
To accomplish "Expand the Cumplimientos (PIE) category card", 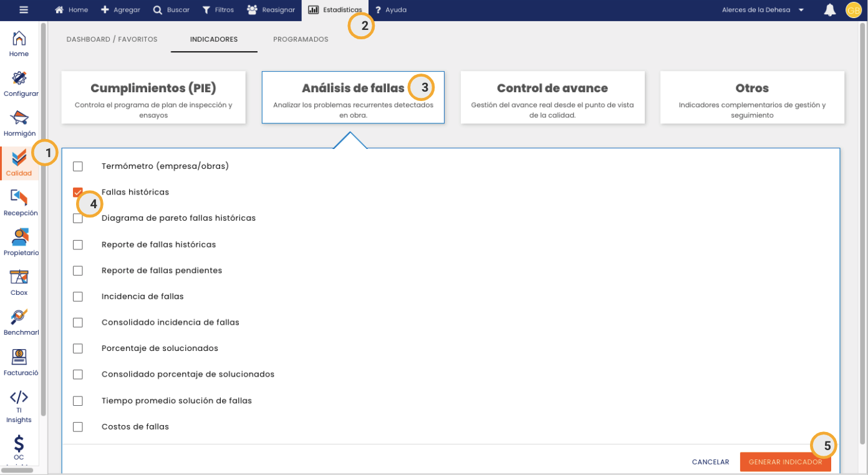I will click(153, 97).
